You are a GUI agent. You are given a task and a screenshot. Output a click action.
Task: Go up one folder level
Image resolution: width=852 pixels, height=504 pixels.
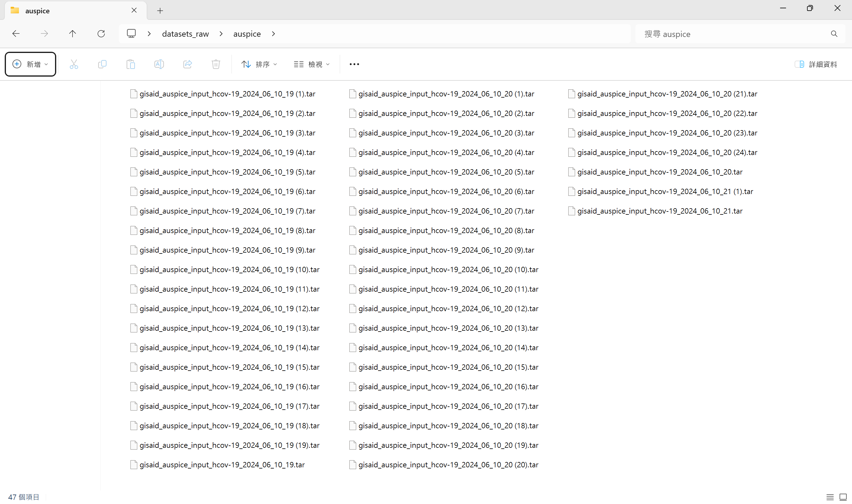click(x=72, y=34)
